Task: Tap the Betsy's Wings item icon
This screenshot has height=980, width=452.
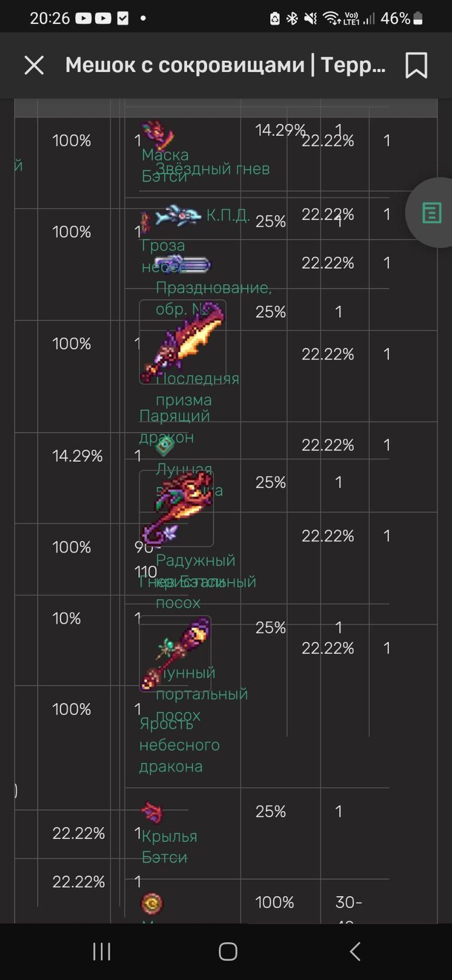Action: point(152,813)
